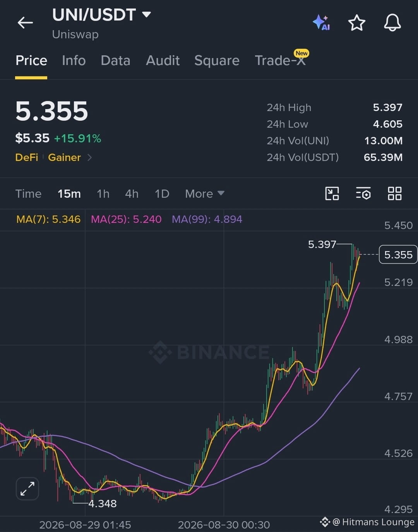Open the four-square grid layout icon

(x=394, y=193)
